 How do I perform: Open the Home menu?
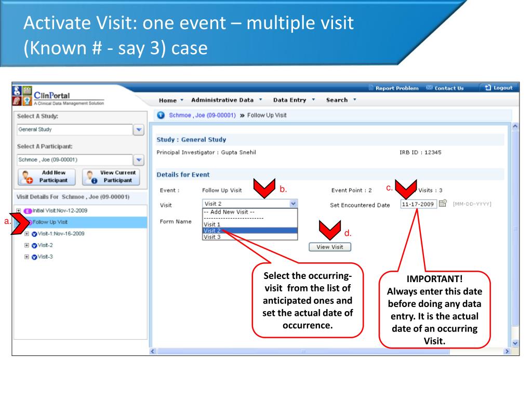point(171,100)
